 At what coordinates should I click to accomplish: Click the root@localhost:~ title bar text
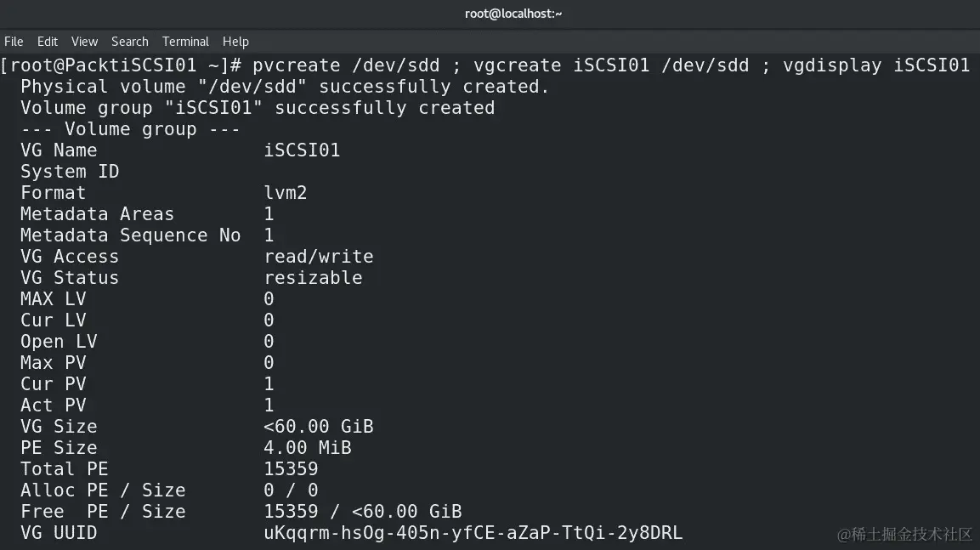click(x=513, y=13)
